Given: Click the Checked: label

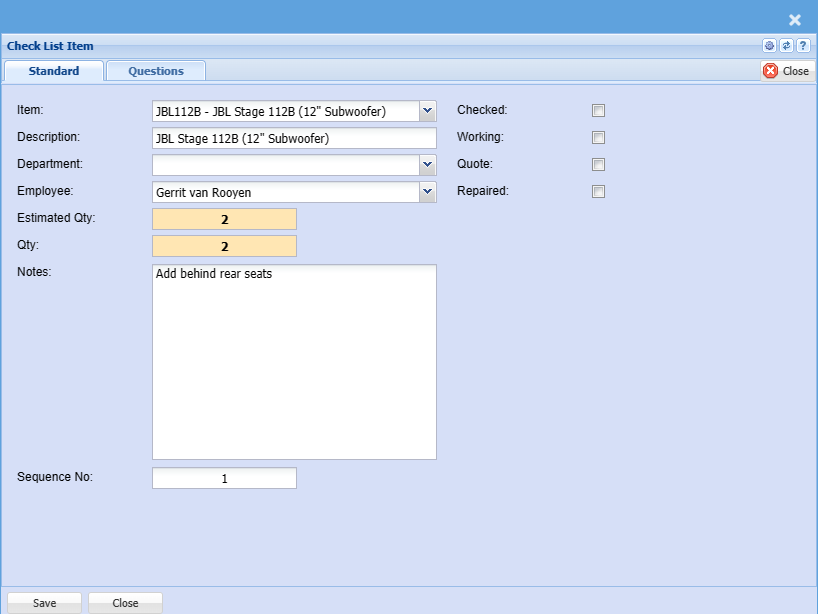Looking at the screenshot, I should coord(482,110).
